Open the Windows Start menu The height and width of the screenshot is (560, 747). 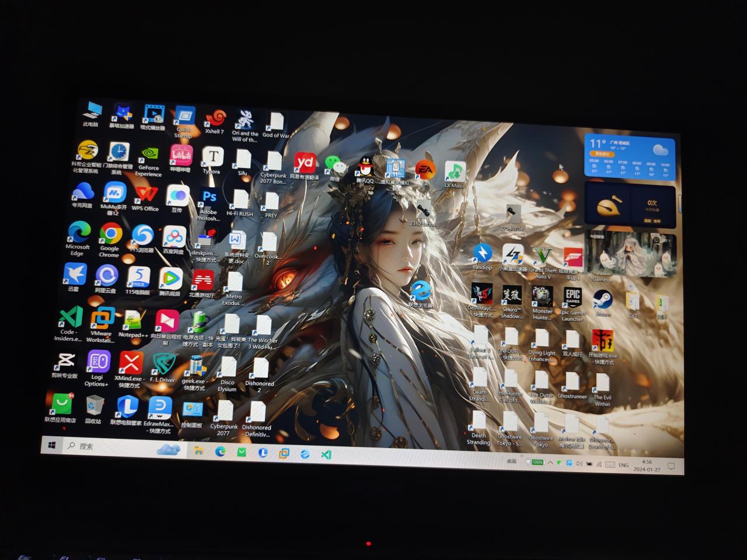point(52,445)
